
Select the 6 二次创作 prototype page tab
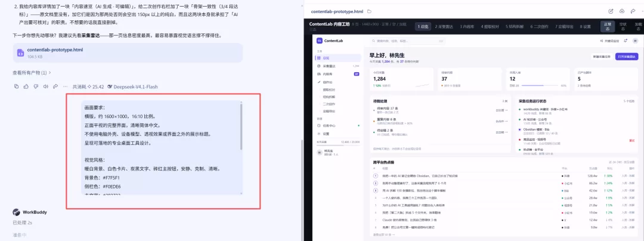[x=538, y=26]
